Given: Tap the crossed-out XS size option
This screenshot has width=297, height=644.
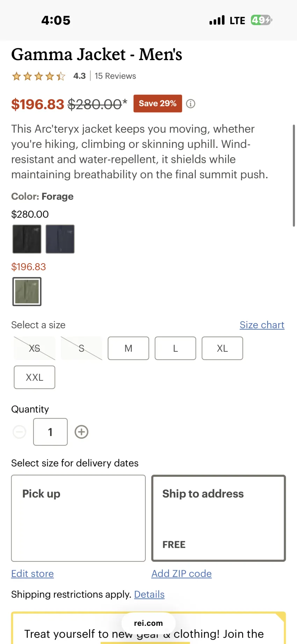Looking at the screenshot, I should click(x=35, y=348).
